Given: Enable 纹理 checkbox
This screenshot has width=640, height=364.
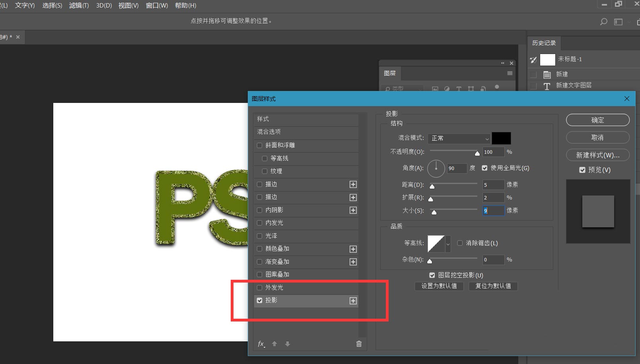Looking at the screenshot, I should pyautogui.click(x=265, y=171).
